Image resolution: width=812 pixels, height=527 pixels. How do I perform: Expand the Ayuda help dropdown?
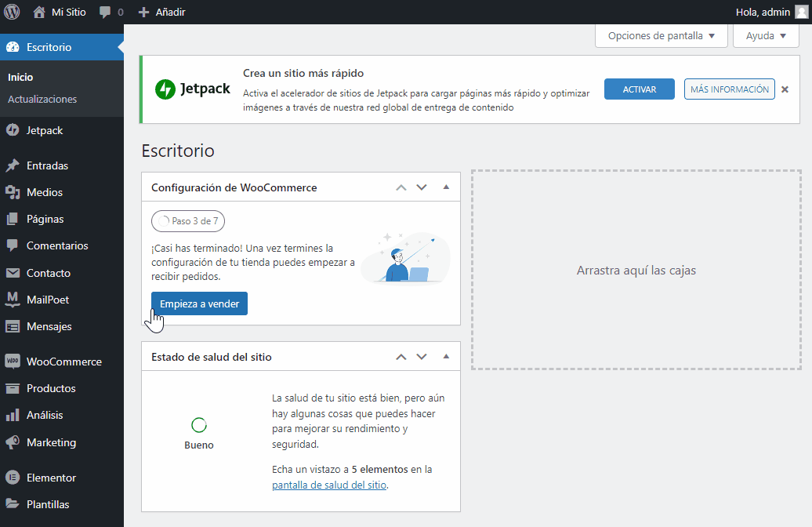point(766,36)
